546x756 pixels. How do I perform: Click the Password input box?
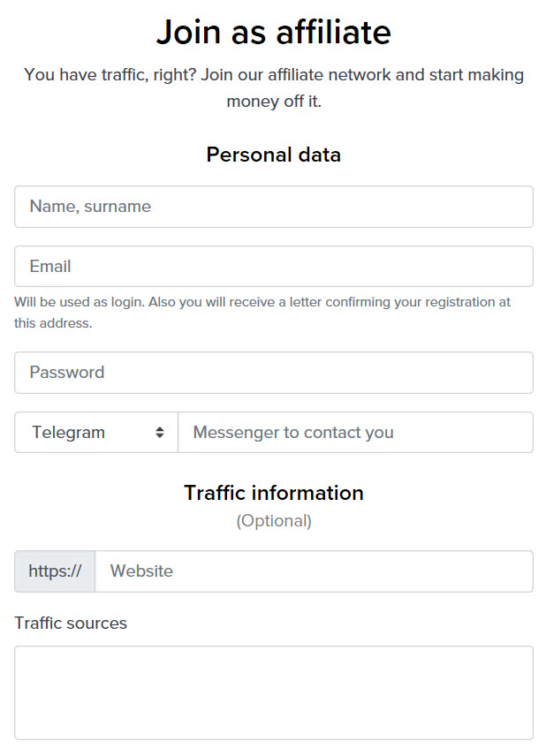[273, 372]
